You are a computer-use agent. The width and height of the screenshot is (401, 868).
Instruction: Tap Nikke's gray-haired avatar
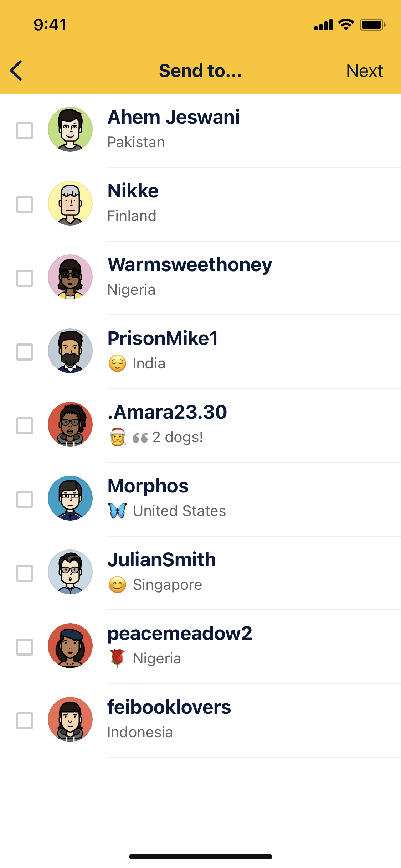click(x=70, y=203)
